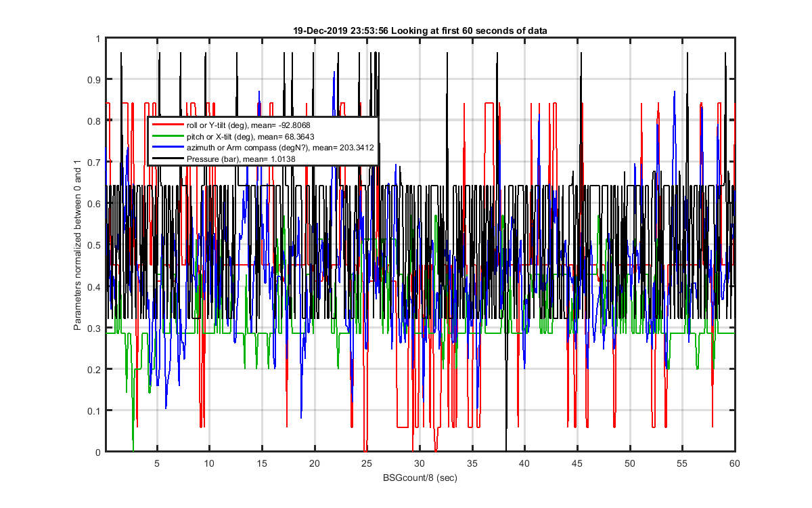Select y-axis tick label "0.2"
This screenshot has height=508, width=812.
coord(94,370)
